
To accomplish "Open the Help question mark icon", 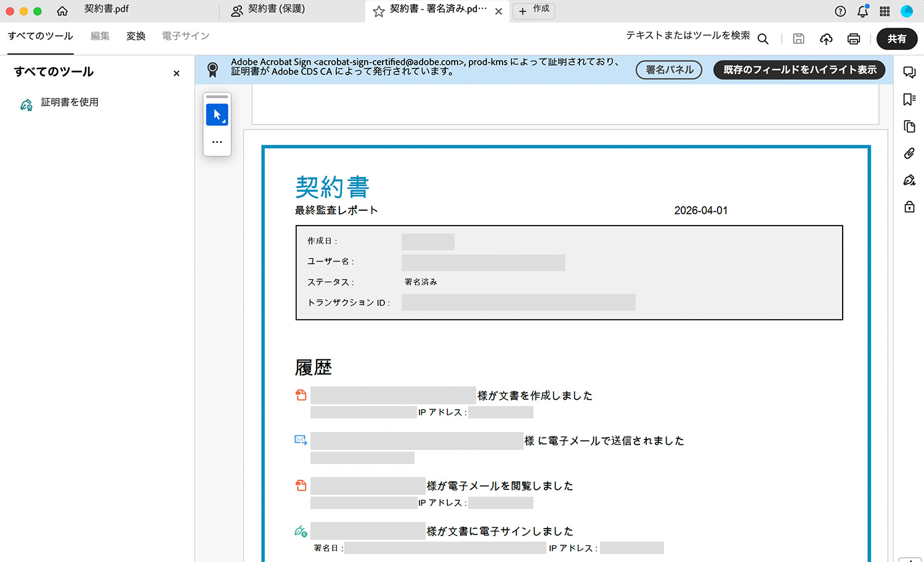I will click(840, 11).
